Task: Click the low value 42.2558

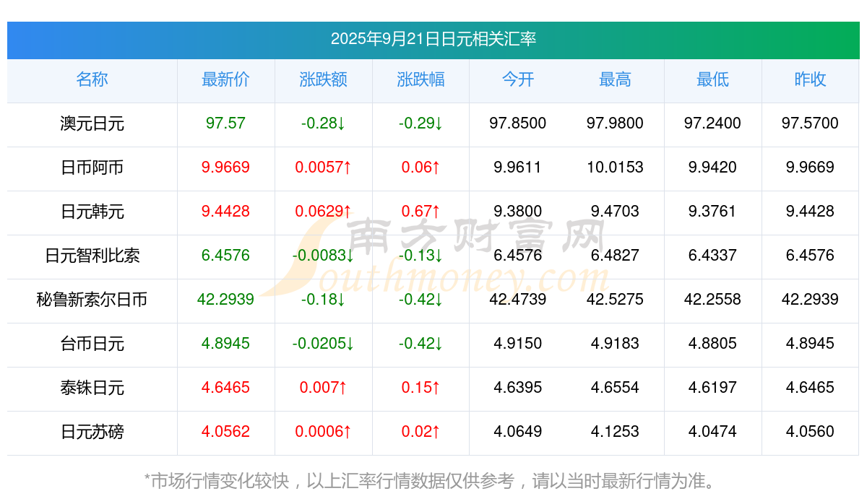Action: pyautogui.click(x=713, y=300)
